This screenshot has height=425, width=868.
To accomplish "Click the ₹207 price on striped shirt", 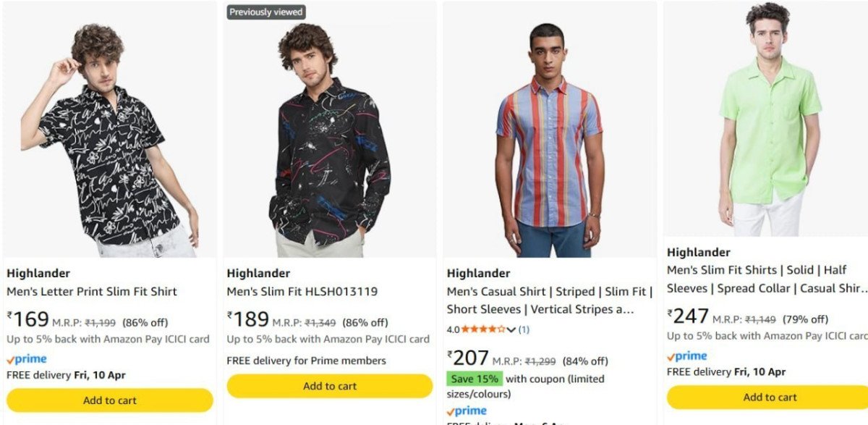I will [x=467, y=357].
